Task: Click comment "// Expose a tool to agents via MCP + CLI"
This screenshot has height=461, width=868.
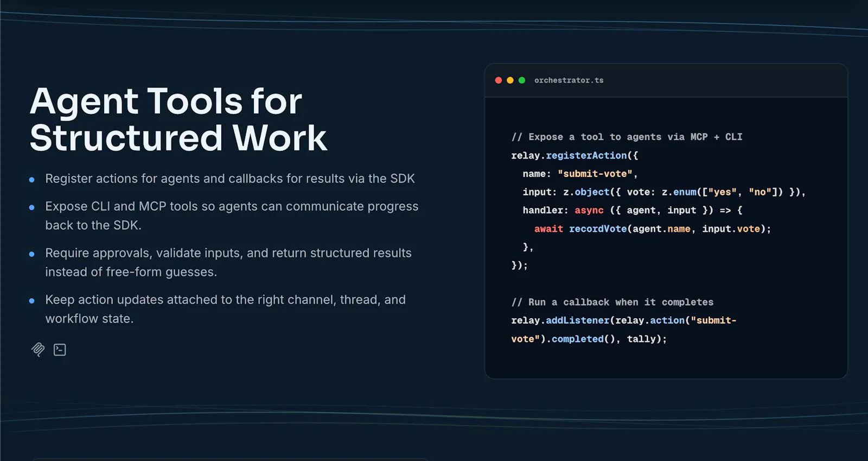Action: [x=627, y=137]
